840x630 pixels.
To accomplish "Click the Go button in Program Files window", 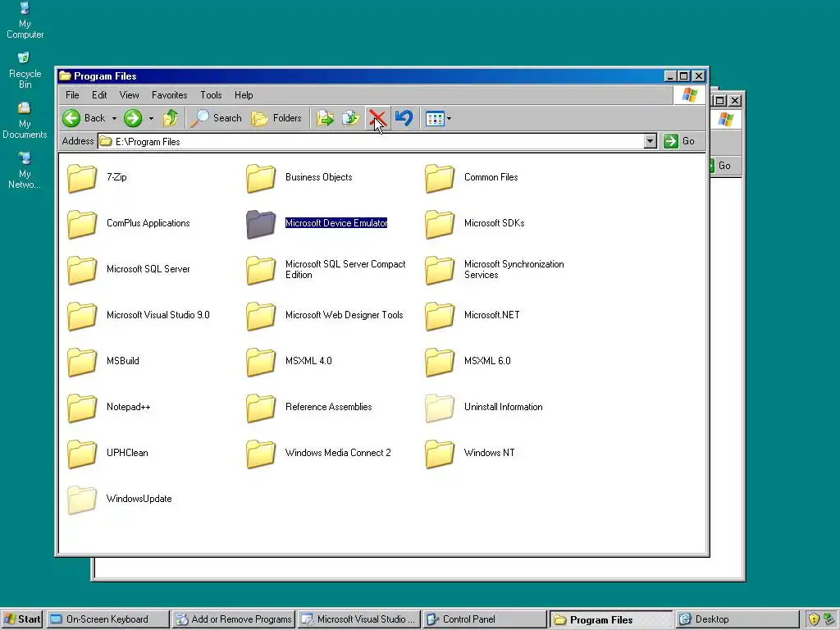I will coord(679,141).
